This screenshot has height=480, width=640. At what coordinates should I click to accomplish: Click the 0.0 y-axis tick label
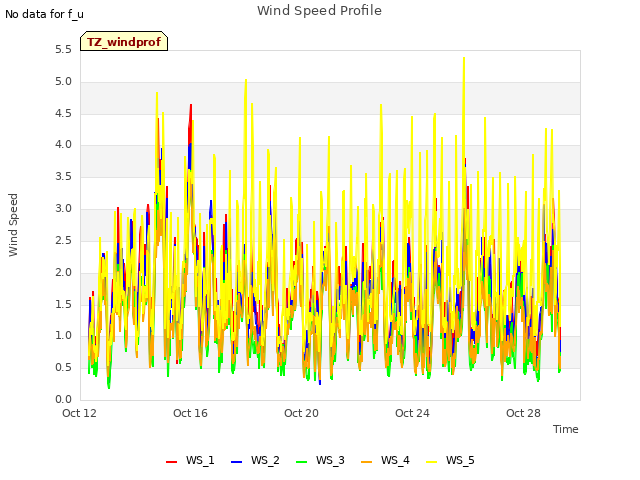pyautogui.click(x=63, y=399)
